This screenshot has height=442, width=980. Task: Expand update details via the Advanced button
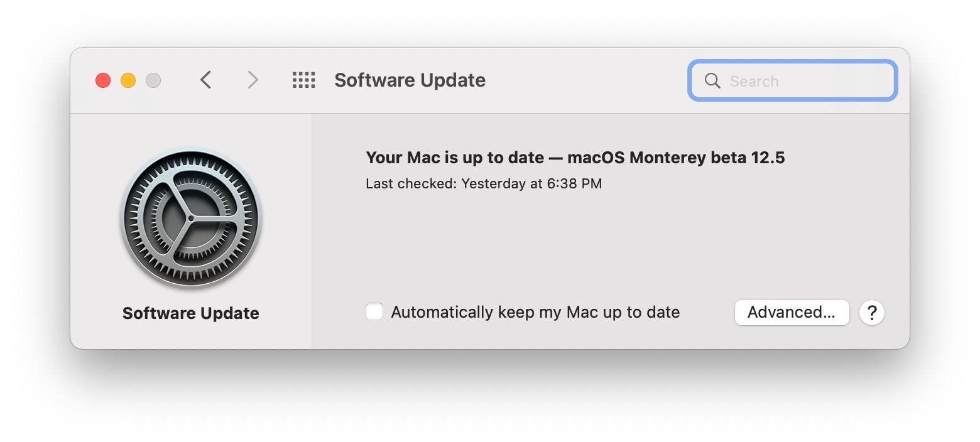pyautogui.click(x=792, y=312)
